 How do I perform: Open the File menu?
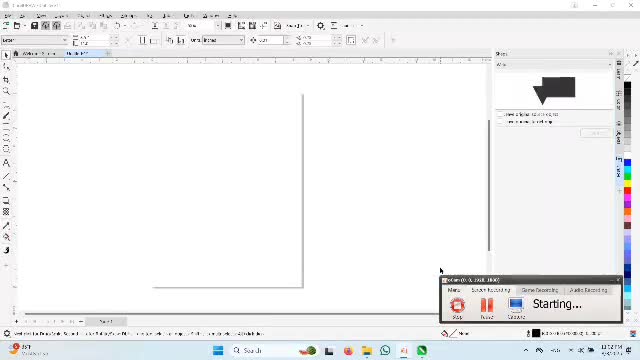pos(8,16)
